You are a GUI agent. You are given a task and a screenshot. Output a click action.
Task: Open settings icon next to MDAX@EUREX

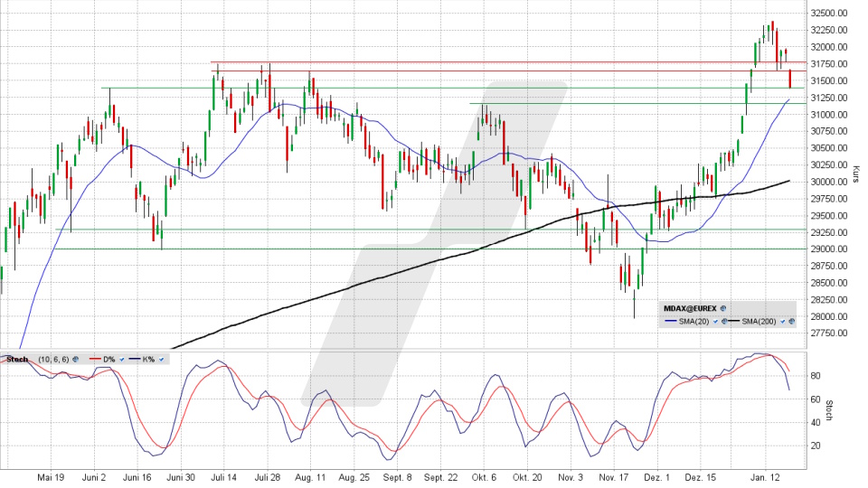[x=723, y=308]
